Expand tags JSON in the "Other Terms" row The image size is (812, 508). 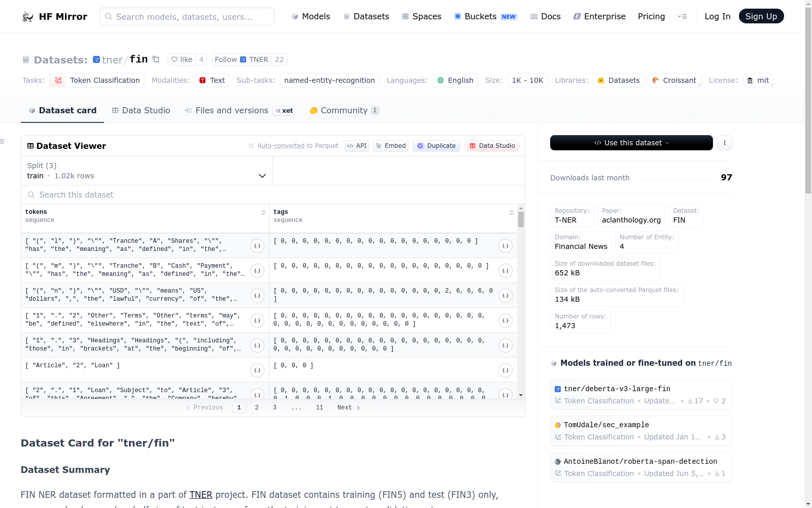pos(505,321)
